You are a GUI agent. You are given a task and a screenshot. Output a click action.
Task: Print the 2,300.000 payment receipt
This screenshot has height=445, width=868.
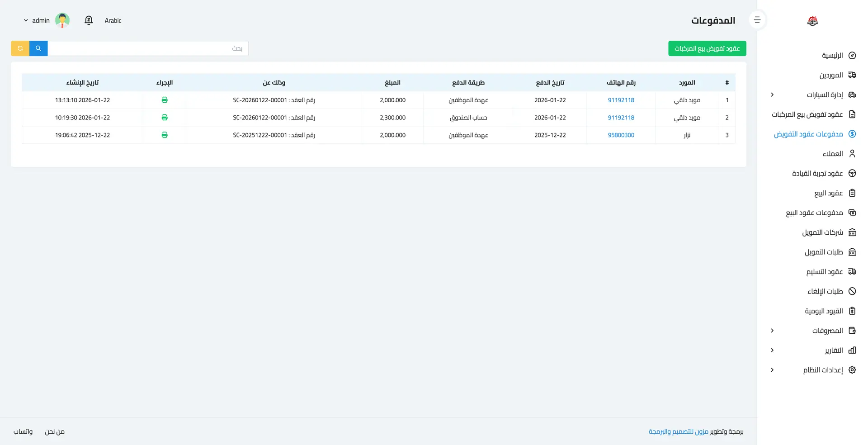pos(165,118)
